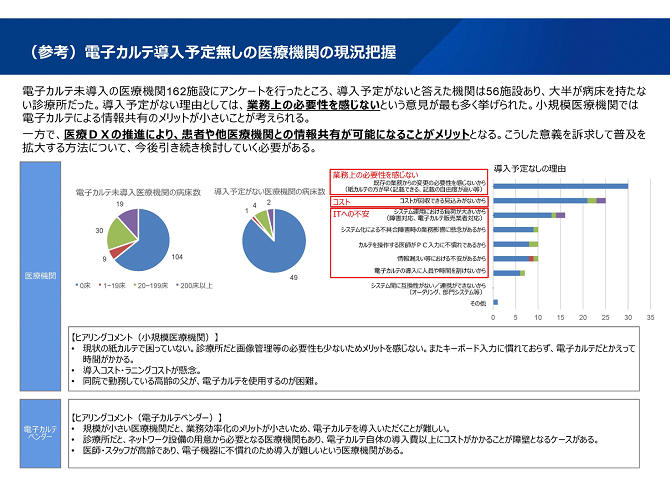Viewport: 670px width, 502px height.
Task: Click chart title 電子カルテ未導入医療機関の病床数
Action: [138, 193]
